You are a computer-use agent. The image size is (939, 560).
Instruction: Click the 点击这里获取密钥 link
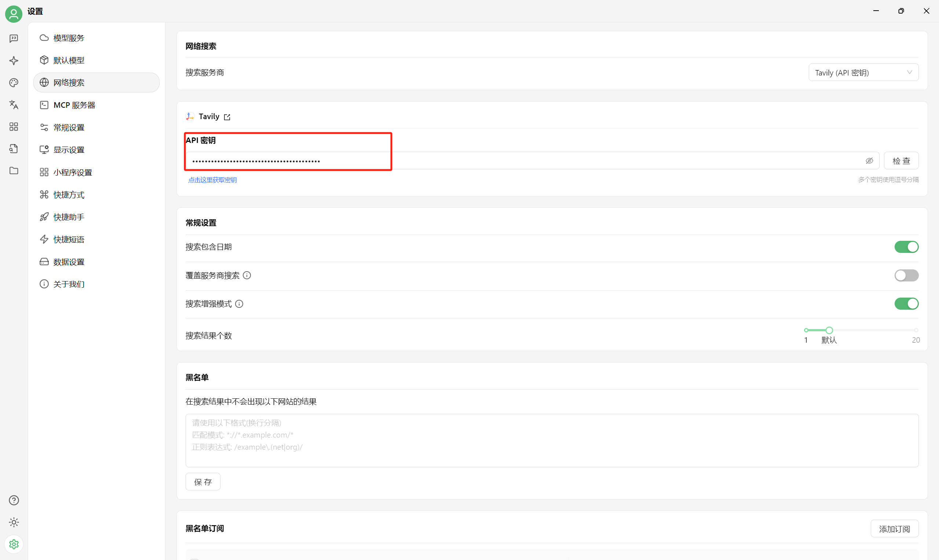pyautogui.click(x=213, y=180)
